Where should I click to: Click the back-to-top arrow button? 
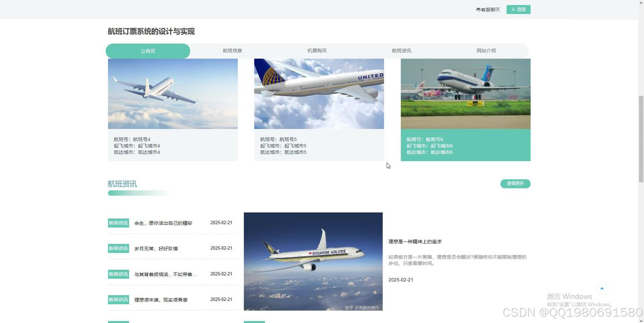click(x=602, y=288)
